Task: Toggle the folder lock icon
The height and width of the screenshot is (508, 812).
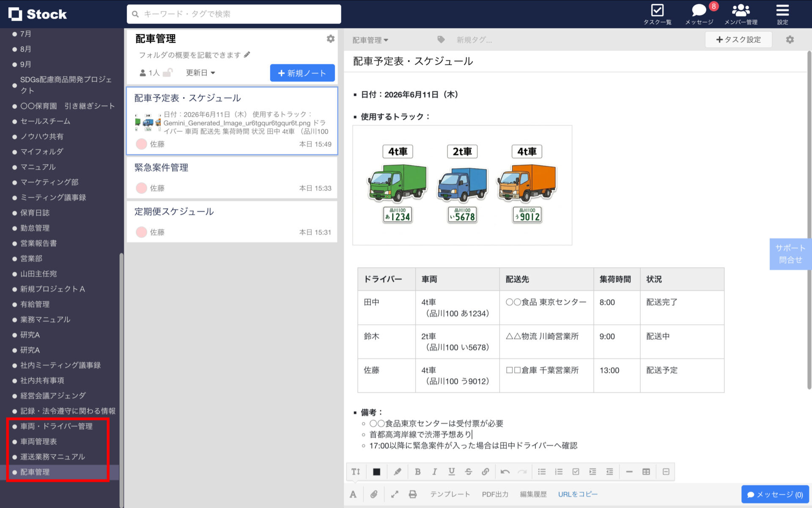Action: pos(167,72)
